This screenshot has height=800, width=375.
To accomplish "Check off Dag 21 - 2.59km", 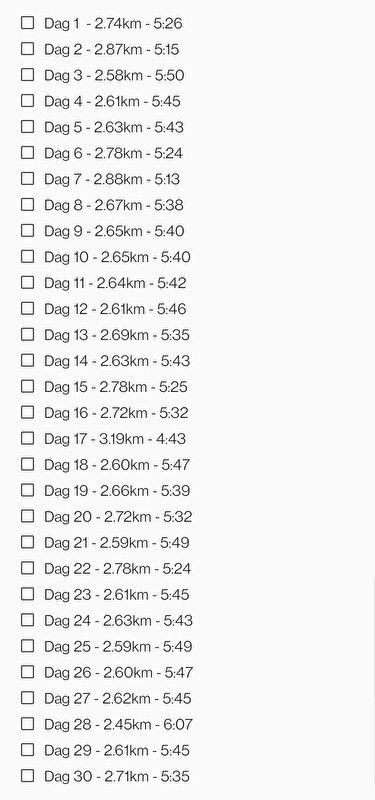I will (x=28, y=542).
